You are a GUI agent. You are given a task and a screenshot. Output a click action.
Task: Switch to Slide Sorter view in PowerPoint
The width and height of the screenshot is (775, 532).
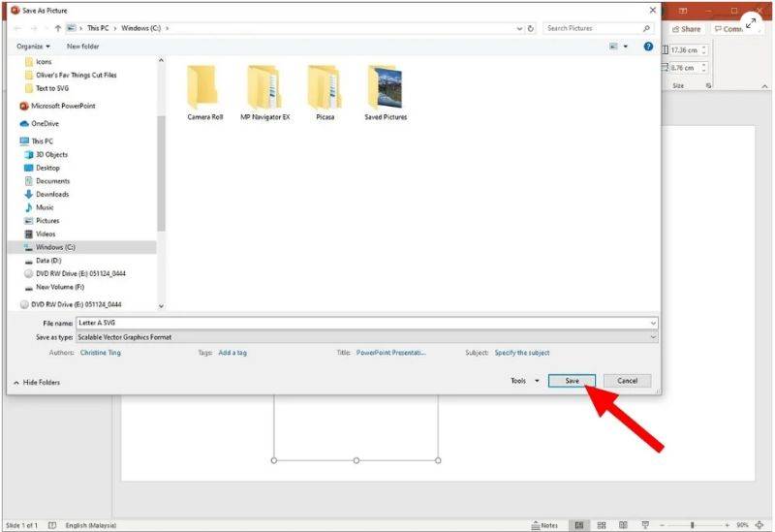coord(602,525)
